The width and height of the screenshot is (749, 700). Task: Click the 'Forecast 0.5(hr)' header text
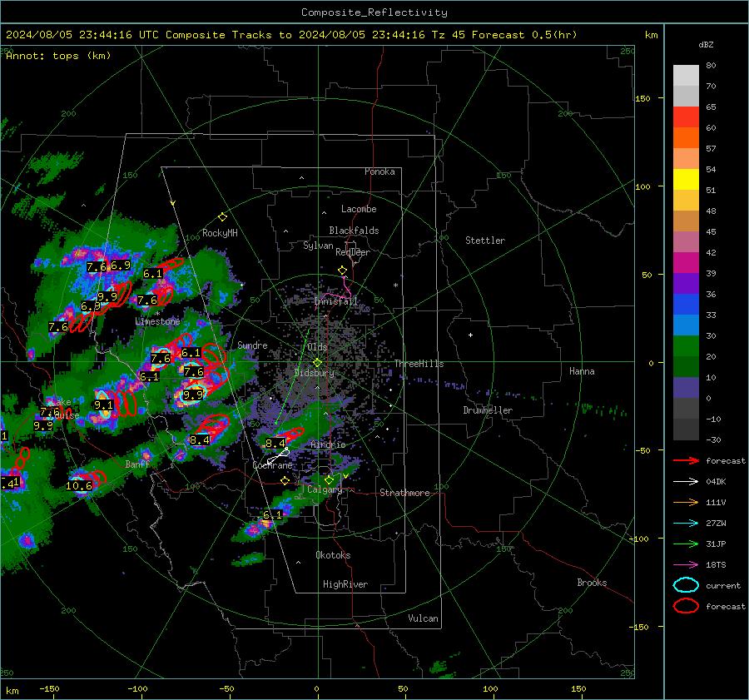(524, 35)
